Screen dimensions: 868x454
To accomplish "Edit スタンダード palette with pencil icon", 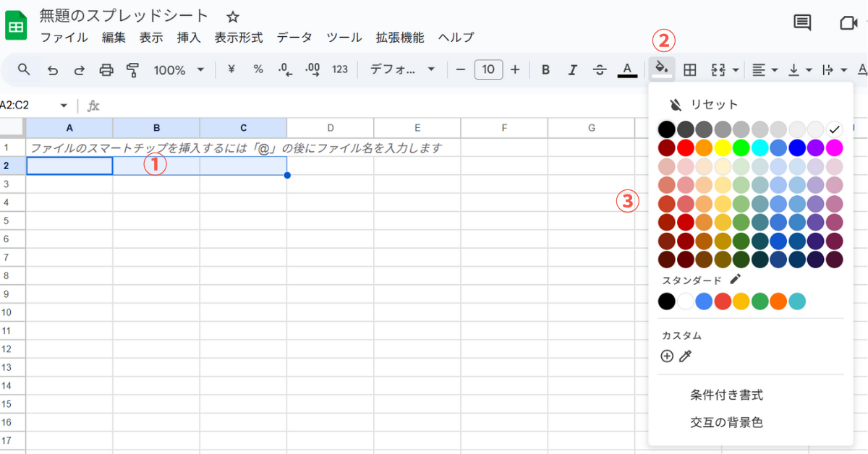I will pyautogui.click(x=736, y=279).
